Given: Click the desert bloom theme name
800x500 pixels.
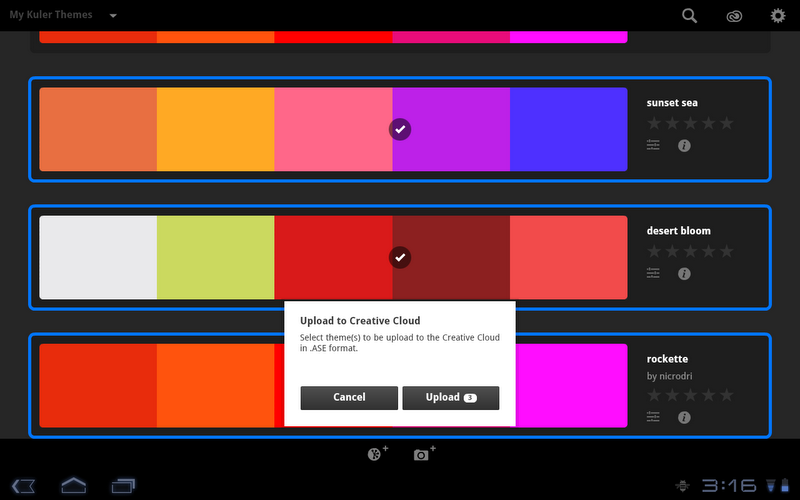Looking at the screenshot, I should click(x=679, y=231).
